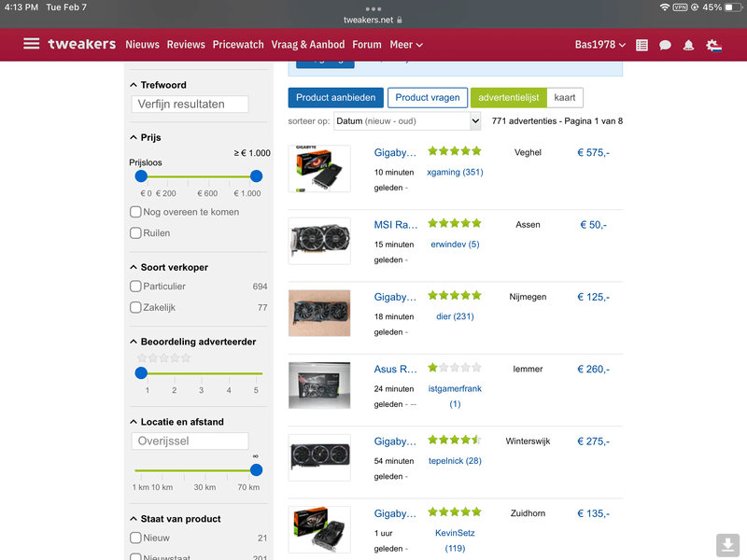
Task: Open seller dier (231) profile
Action: (x=455, y=316)
